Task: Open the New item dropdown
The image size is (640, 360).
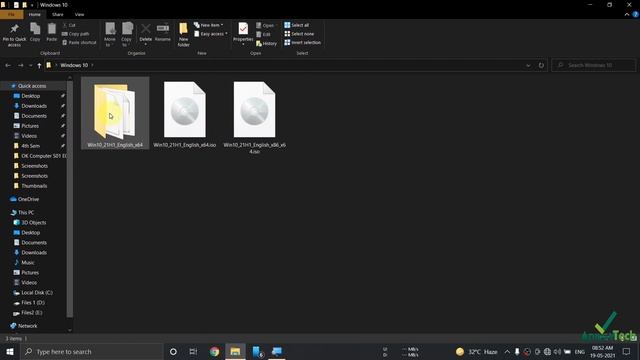Action: coord(209,25)
